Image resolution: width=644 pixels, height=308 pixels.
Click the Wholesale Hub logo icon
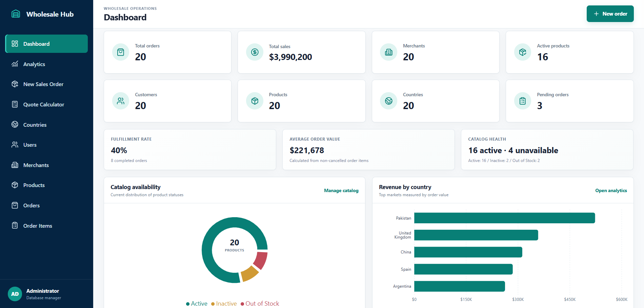click(x=16, y=14)
